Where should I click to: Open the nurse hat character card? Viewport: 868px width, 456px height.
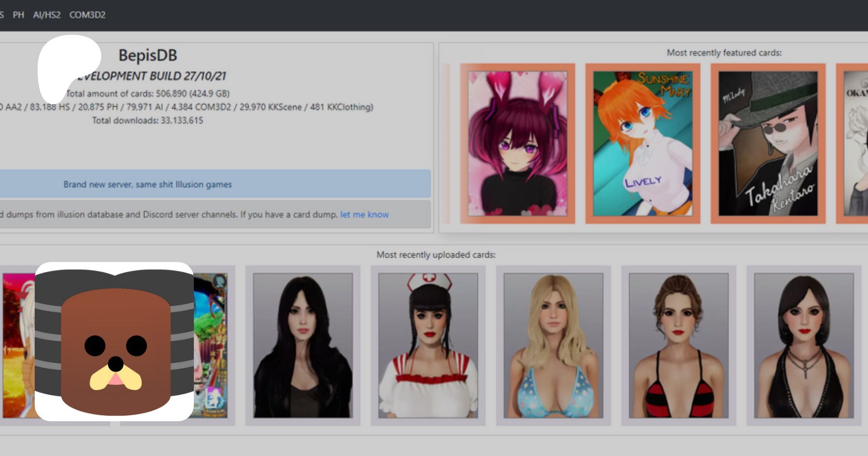[428, 345]
